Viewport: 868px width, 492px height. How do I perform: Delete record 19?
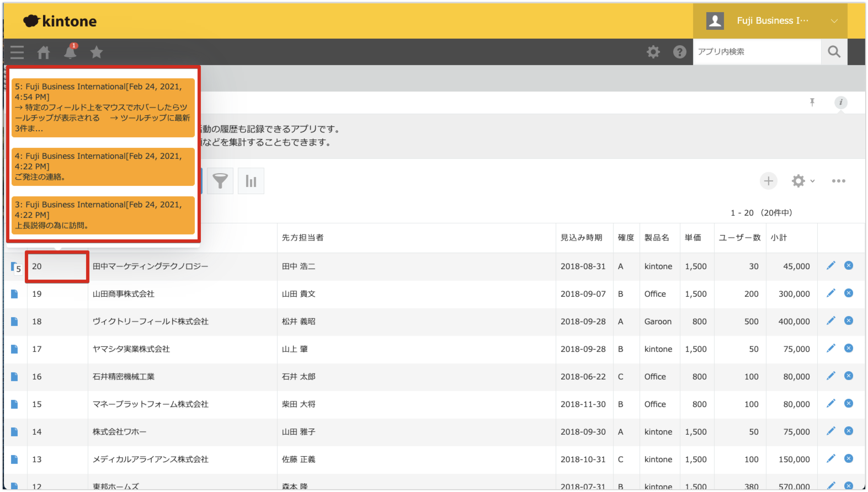click(849, 293)
